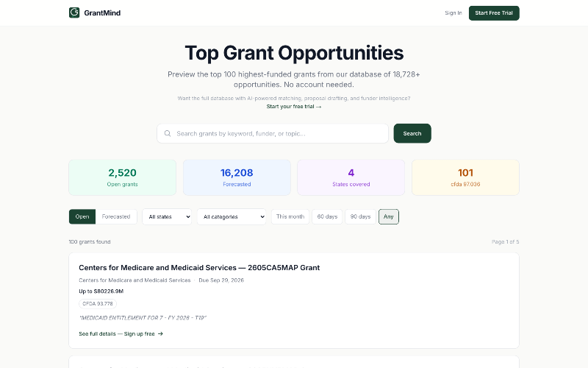Click the 'Due Sep 29, 2026' text
The height and width of the screenshot is (368, 588).
tap(221, 280)
